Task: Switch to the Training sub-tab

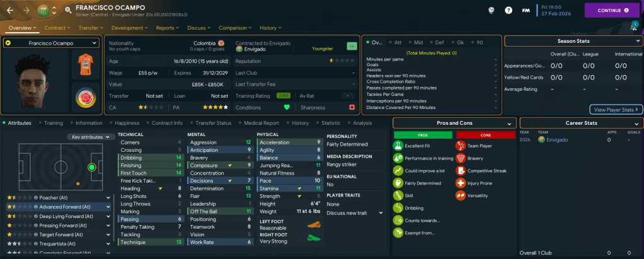Action: 53,123
